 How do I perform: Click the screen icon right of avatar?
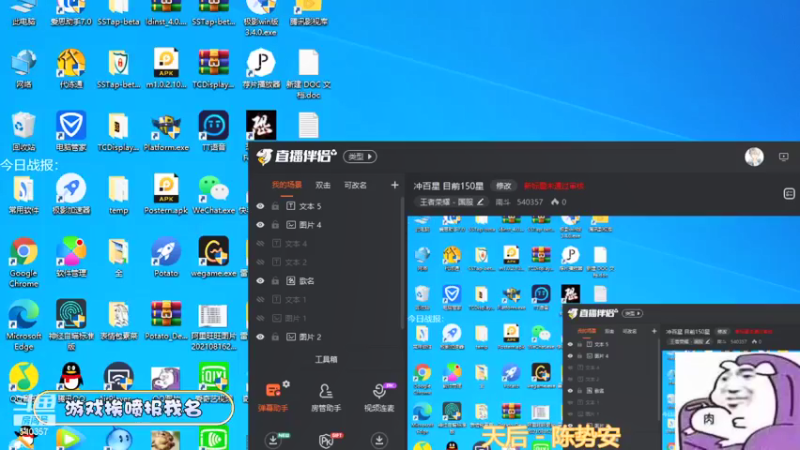click(x=784, y=157)
